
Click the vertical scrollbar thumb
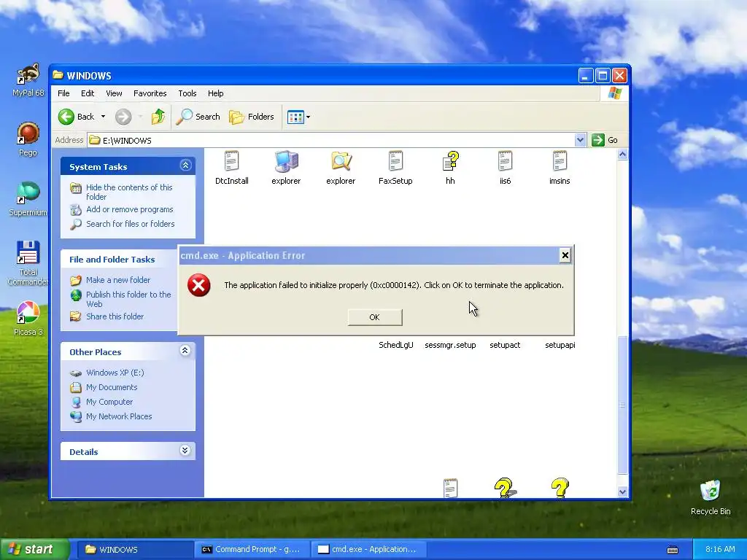coord(623,405)
